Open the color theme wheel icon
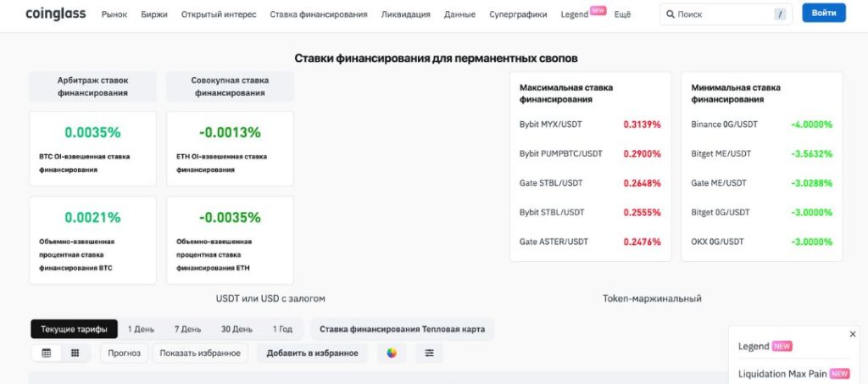 (392, 353)
